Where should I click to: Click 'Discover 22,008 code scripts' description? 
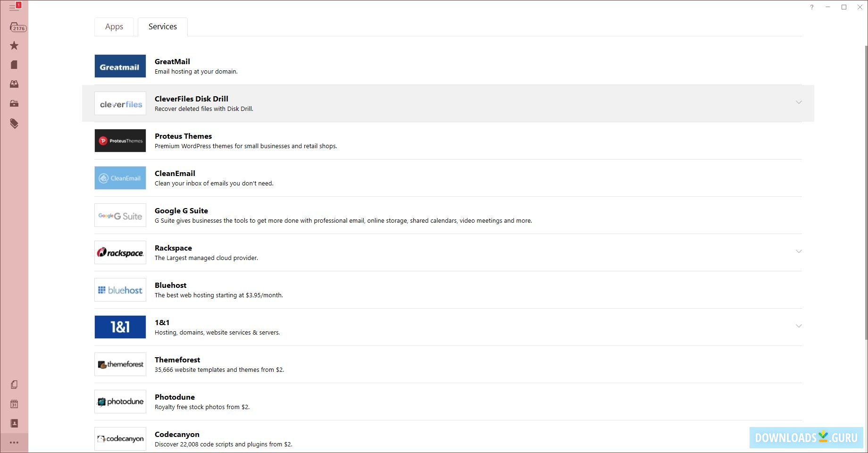(x=224, y=445)
